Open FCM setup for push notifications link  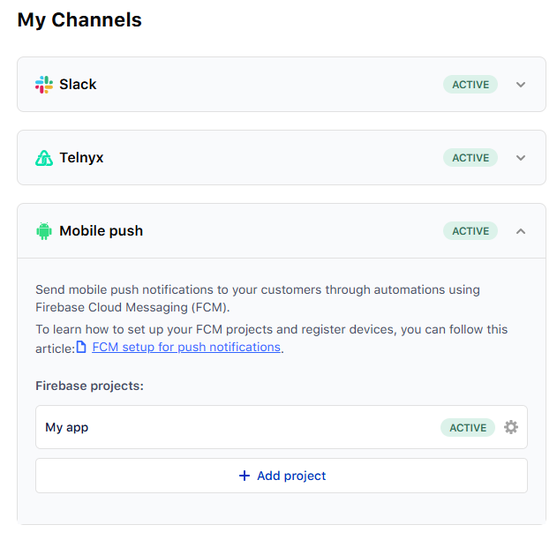(x=186, y=347)
